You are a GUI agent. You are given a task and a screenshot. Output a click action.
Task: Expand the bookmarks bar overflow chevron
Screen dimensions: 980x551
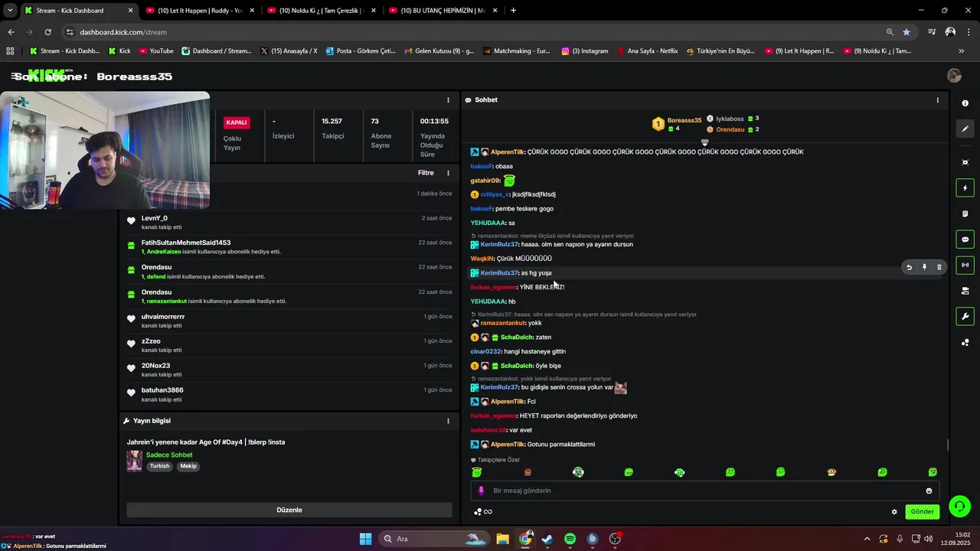pyautogui.click(x=961, y=51)
